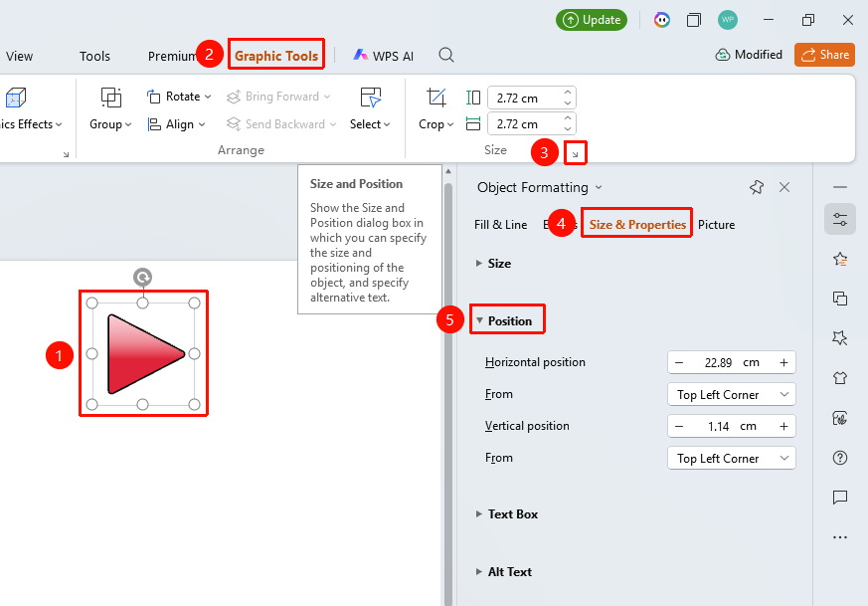Decrease shape width using down arrow
This screenshot has height=606, width=868.
tap(568, 128)
